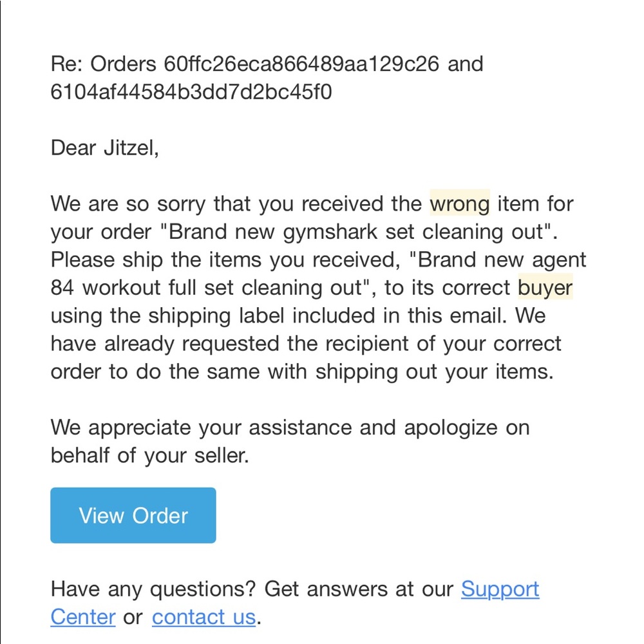Click the Have any questions text

point(153,589)
